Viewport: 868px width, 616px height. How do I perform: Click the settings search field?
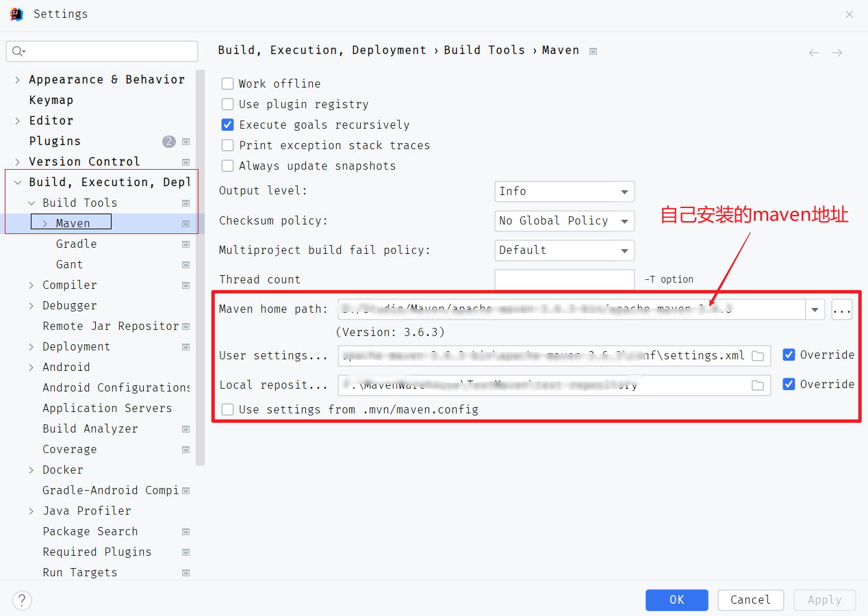coord(102,51)
